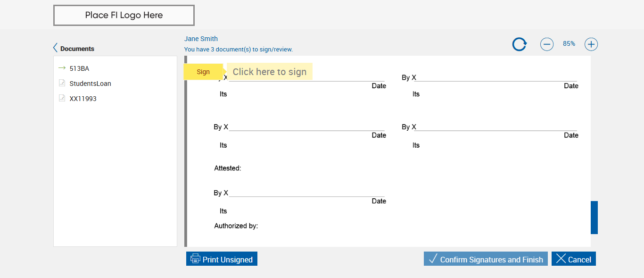644x278 pixels.
Task: Zoom in with the plus icon
Action: 591,44
